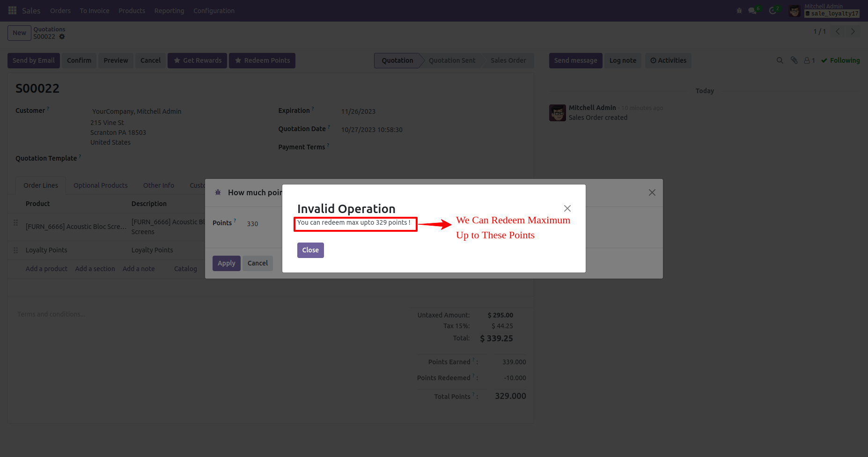Click Send by Email button
The width and height of the screenshot is (868, 457).
pos(34,60)
